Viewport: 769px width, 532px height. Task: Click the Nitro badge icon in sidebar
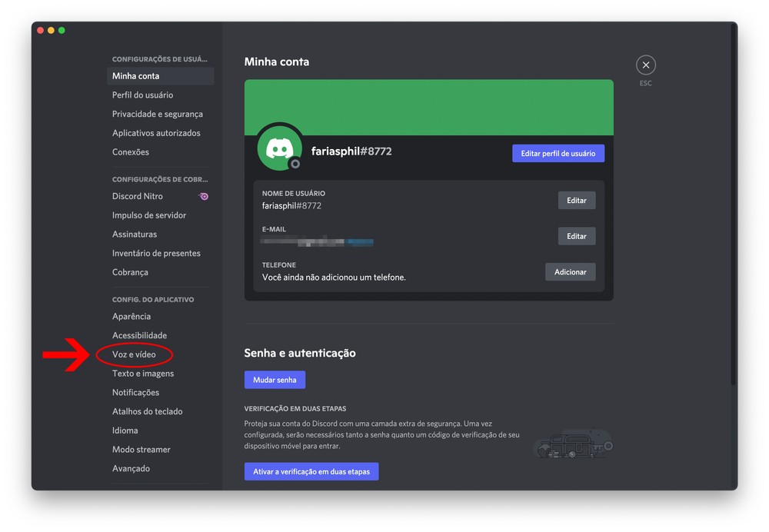point(204,197)
